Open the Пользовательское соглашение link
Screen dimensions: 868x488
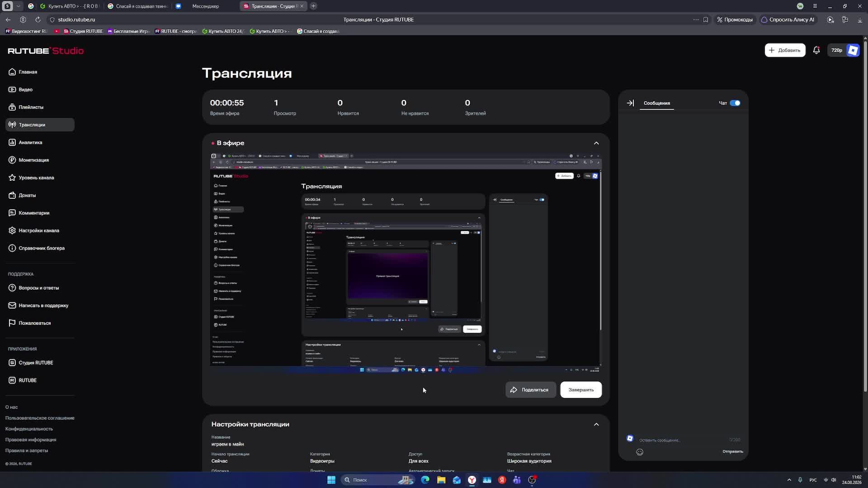[40, 418]
